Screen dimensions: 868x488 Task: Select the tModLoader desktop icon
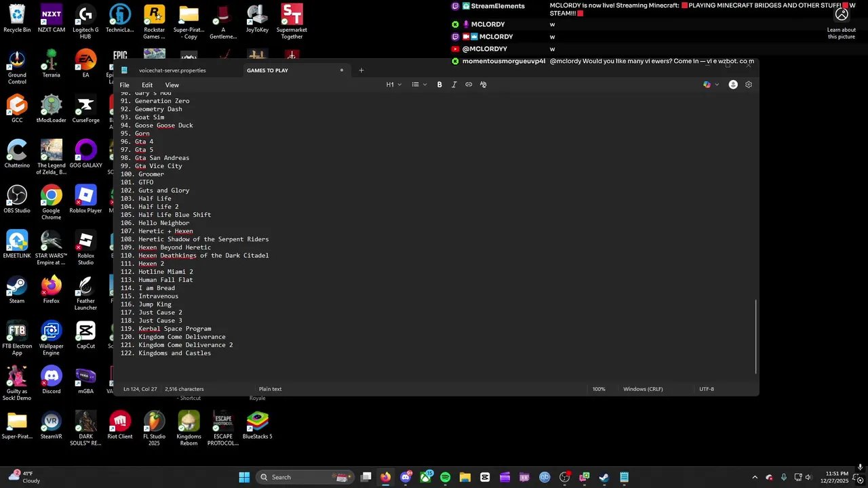tap(52, 109)
